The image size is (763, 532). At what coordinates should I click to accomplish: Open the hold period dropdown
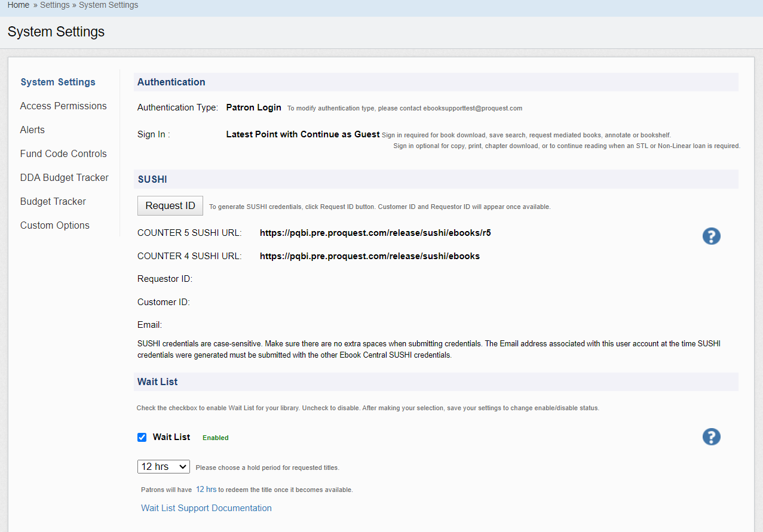[163, 466]
